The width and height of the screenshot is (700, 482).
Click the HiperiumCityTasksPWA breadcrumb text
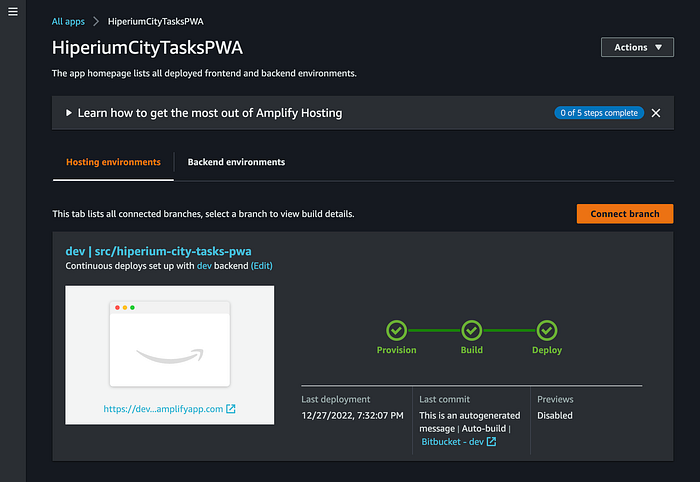pyautogui.click(x=155, y=21)
